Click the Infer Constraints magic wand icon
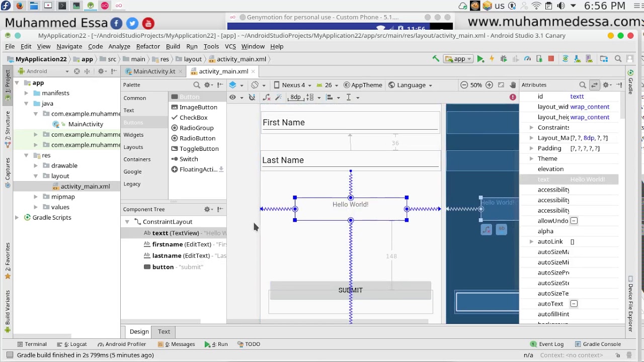Viewport: 644px width, 362px height. point(278,97)
